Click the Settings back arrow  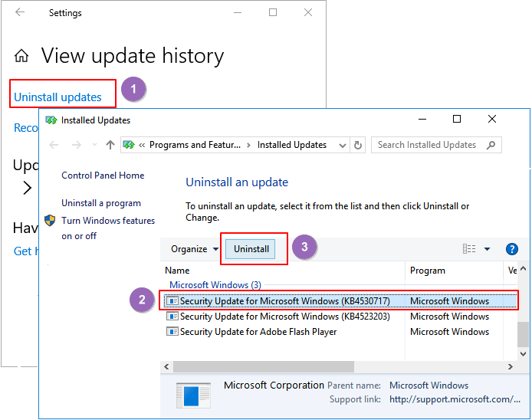pyautogui.click(x=20, y=13)
